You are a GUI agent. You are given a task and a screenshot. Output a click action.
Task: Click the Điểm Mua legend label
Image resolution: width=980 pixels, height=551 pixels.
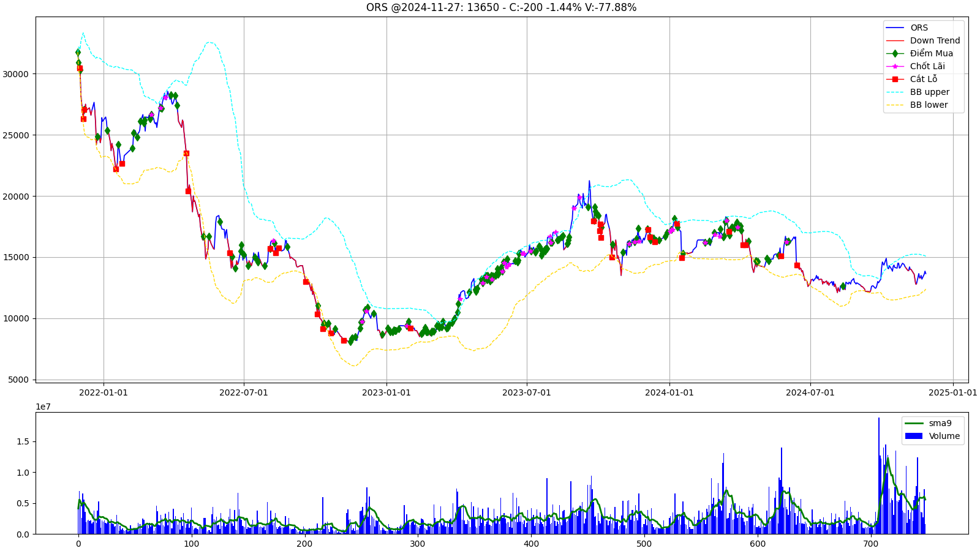coord(932,53)
